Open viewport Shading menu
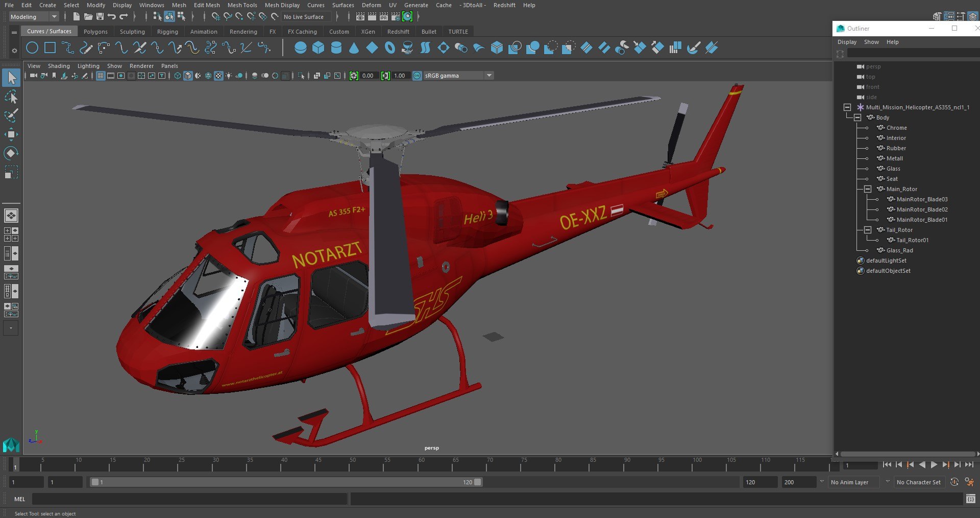This screenshot has width=980, height=518. (x=59, y=66)
